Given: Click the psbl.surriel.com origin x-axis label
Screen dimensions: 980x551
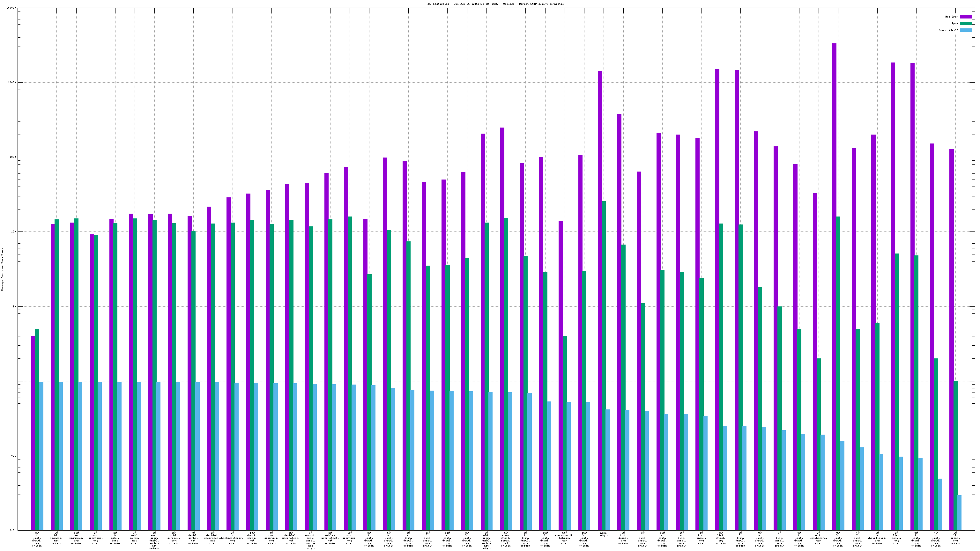Looking at the screenshot, I should (x=174, y=538).
